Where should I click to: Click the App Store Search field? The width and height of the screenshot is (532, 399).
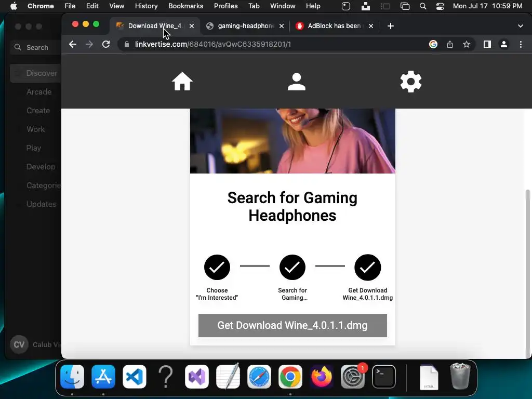(36, 47)
